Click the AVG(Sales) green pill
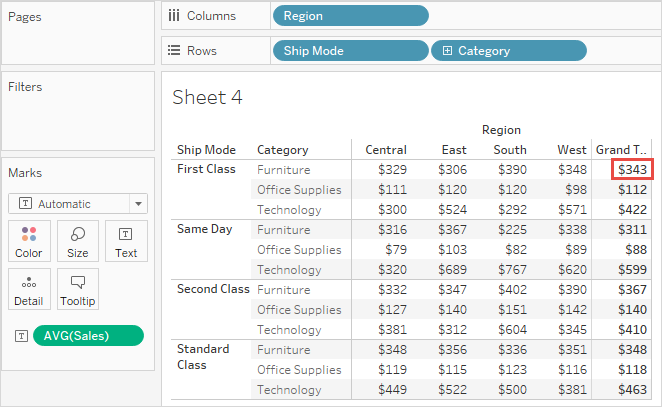The width and height of the screenshot is (662, 407). pos(88,336)
